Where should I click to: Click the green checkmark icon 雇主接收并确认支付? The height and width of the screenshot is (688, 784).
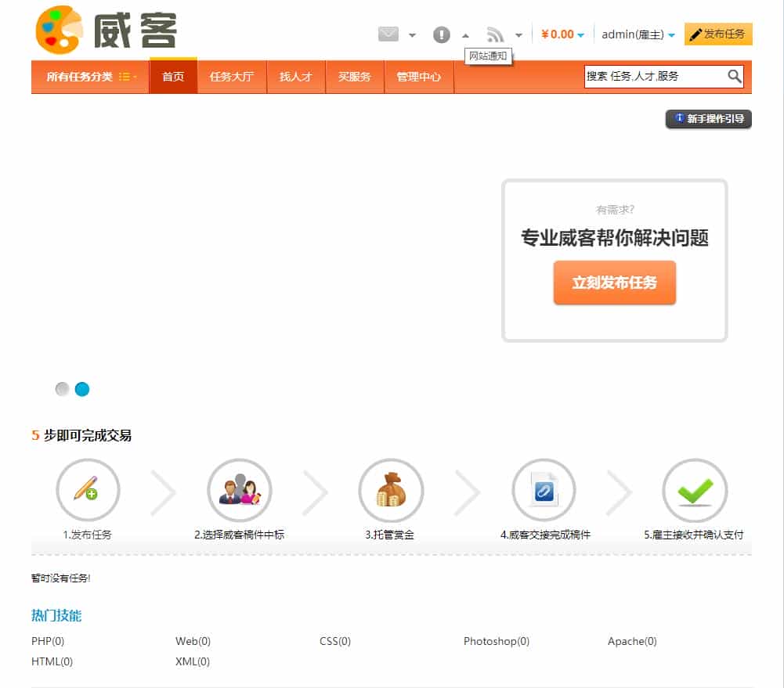tap(695, 490)
